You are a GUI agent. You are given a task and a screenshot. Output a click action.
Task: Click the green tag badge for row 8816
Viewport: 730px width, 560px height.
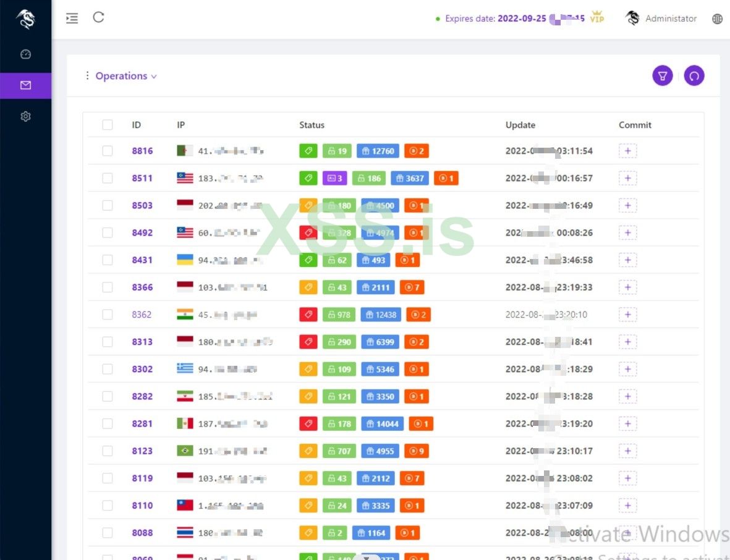click(x=308, y=151)
